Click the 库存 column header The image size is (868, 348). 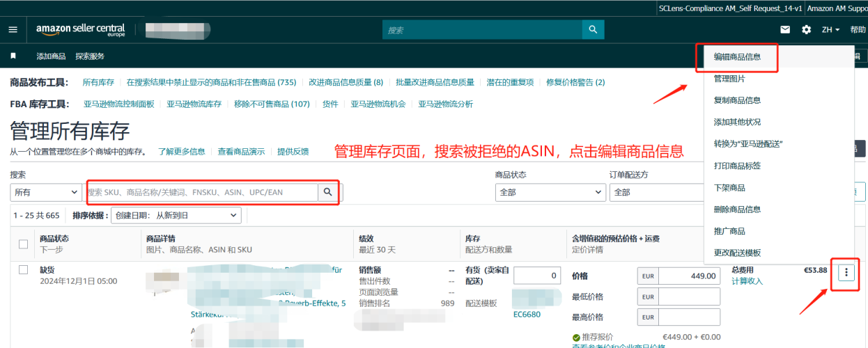tap(472, 239)
